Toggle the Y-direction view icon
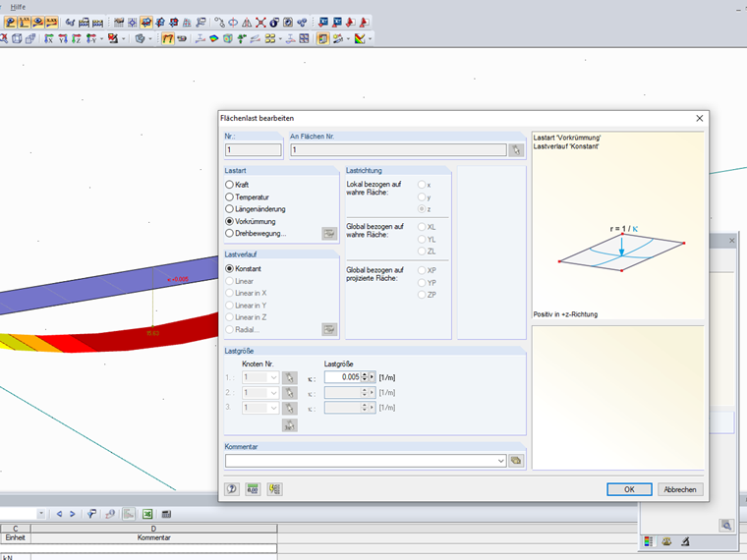This screenshot has height=560, width=747. (62, 38)
